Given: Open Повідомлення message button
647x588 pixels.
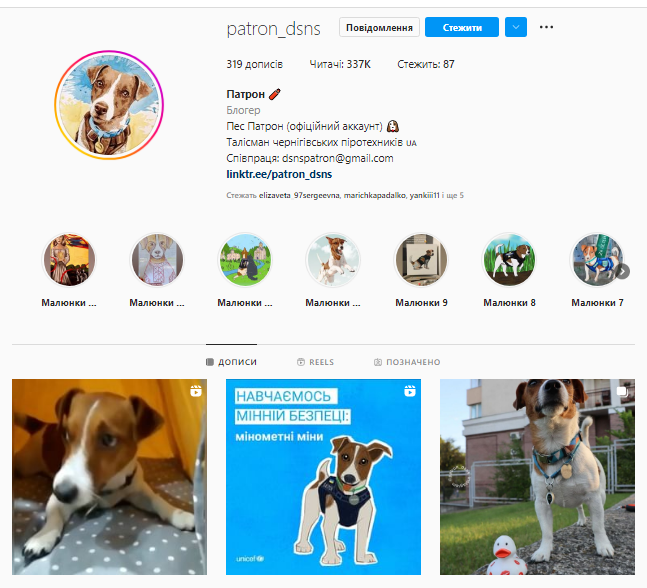Looking at the screenshot, I should (x=379, y=27).
